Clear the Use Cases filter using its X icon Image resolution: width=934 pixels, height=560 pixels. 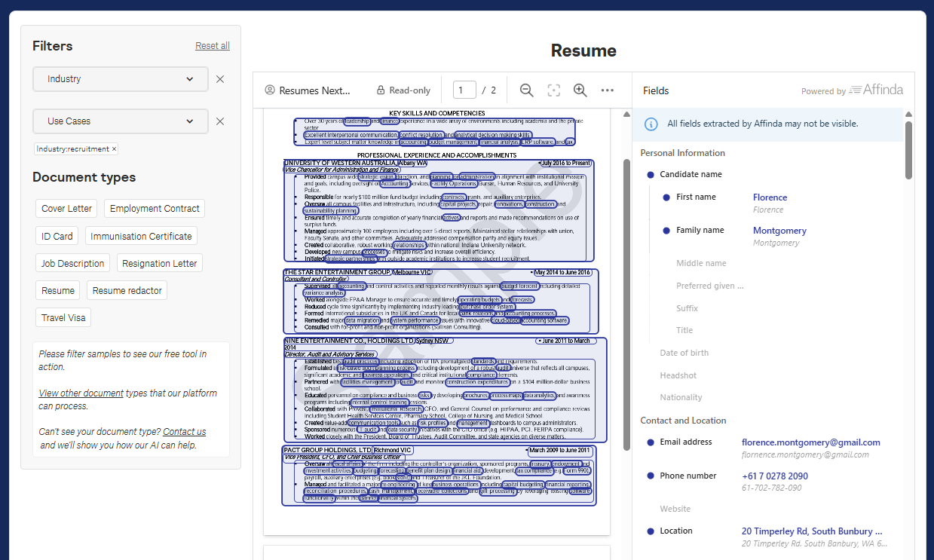[219, 121]
